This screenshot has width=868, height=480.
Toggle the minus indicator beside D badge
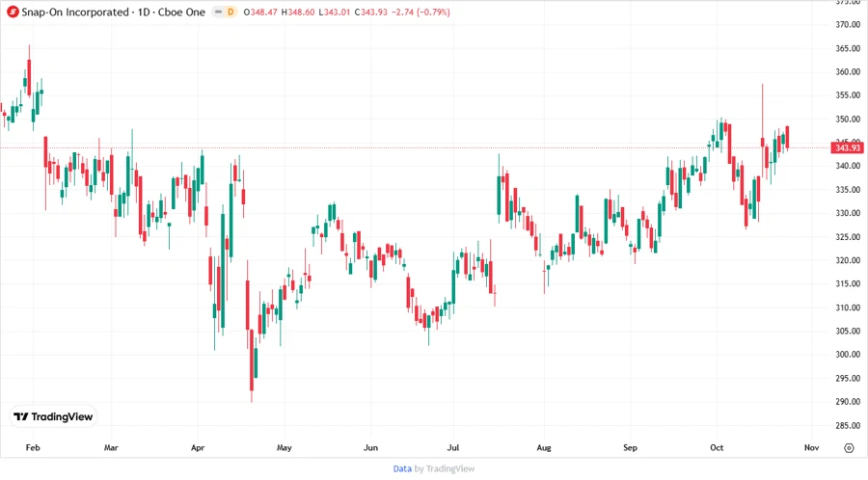click(x=219, y=12)
